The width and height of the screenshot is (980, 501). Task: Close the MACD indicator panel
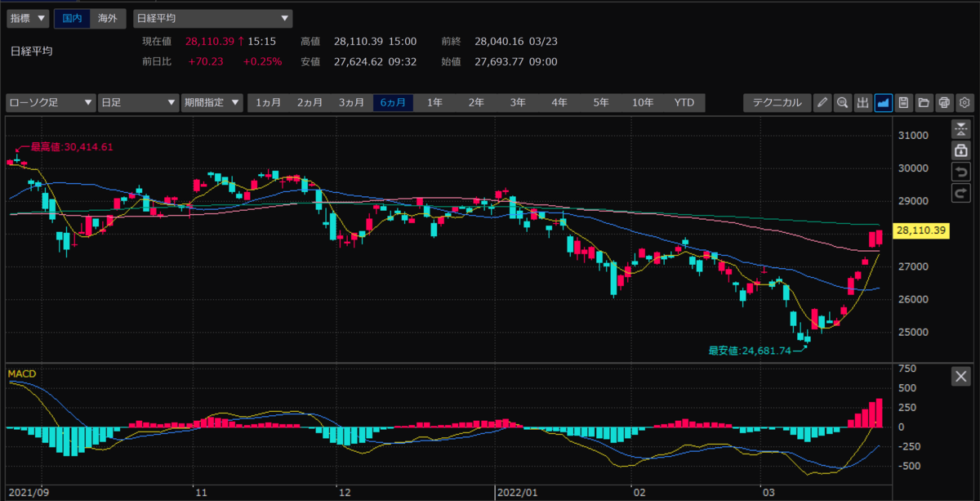point(960,377)
